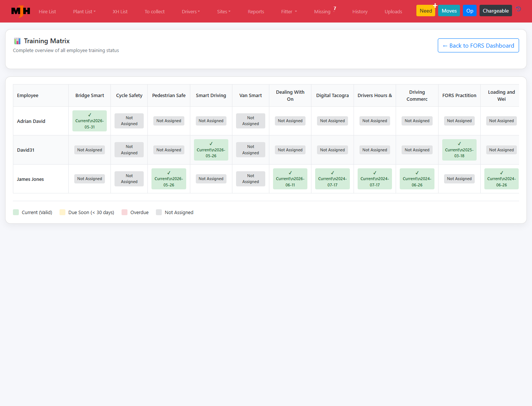
Task: Click David31's Smart Driving Current badge
Action: point(211,150)
